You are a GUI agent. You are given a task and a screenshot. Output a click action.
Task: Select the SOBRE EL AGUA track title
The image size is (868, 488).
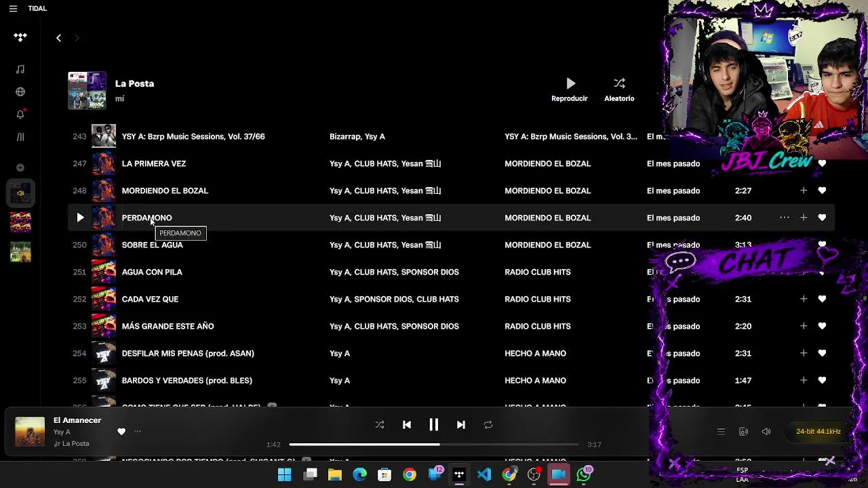[152, 245]
